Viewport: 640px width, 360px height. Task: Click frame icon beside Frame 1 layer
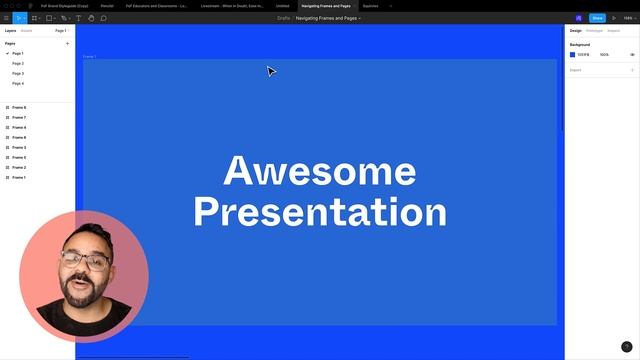click(x=7, y=178)
